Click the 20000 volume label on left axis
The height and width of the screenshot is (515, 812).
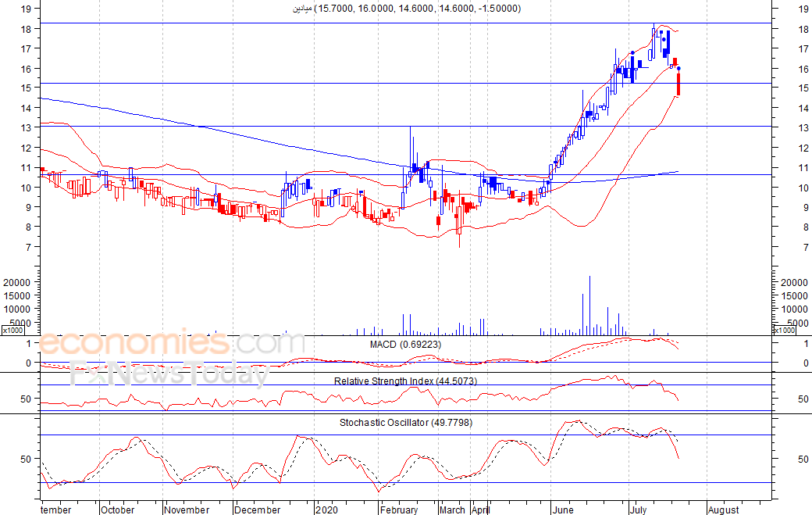coord(17,282)
